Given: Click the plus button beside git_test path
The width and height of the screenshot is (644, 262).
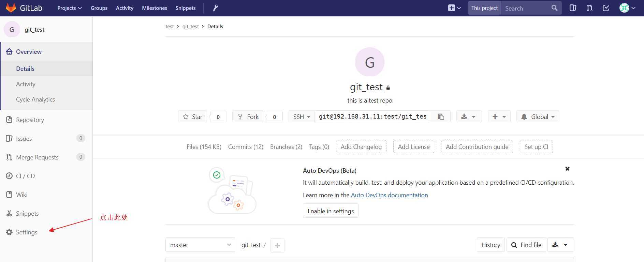Looking at the screenshot, I should pyautogui.click(x=277, y=245).
